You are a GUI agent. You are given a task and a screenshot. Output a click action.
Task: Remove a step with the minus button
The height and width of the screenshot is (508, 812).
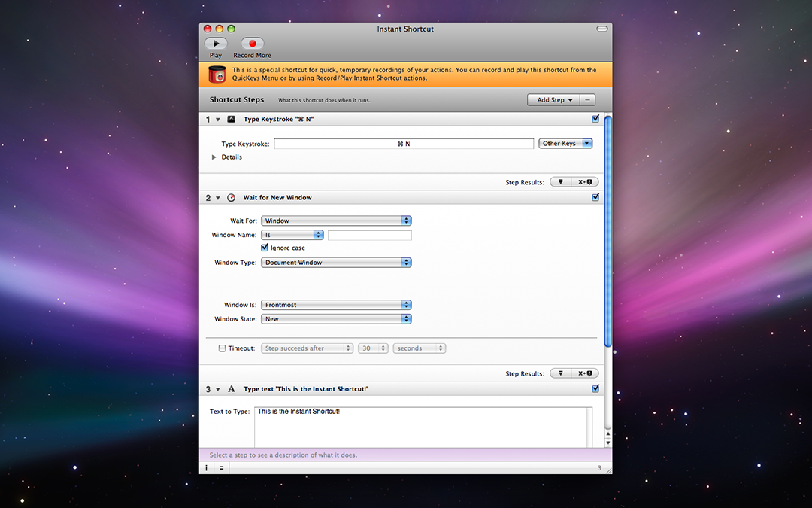tap(588, 99)
